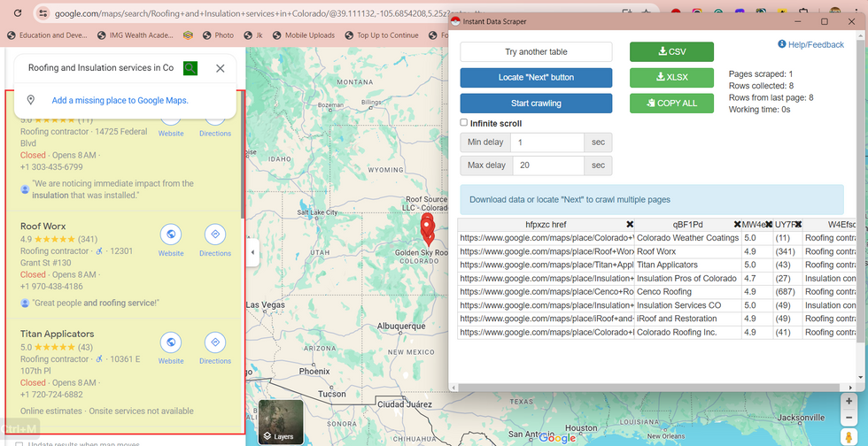Click the Max delay input field
Viewport: 868px width, 446px height.
coord(548,165)
